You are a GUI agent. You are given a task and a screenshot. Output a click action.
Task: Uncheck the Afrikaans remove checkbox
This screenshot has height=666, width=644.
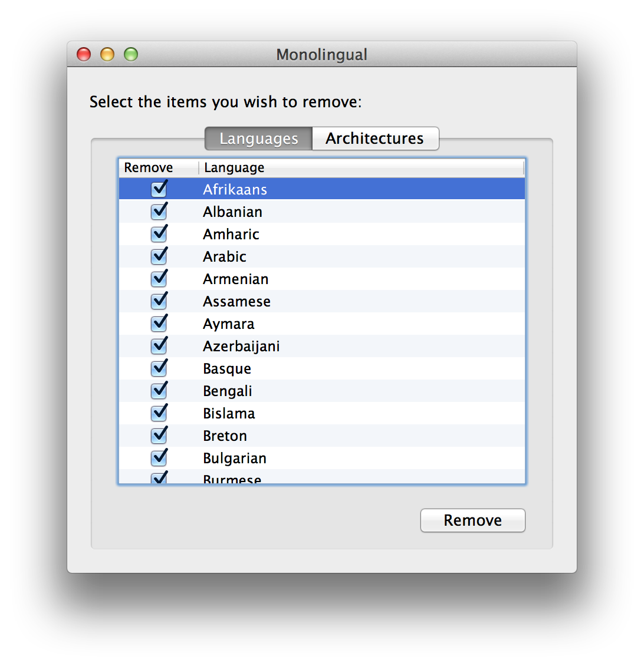[x=159, y=189]
